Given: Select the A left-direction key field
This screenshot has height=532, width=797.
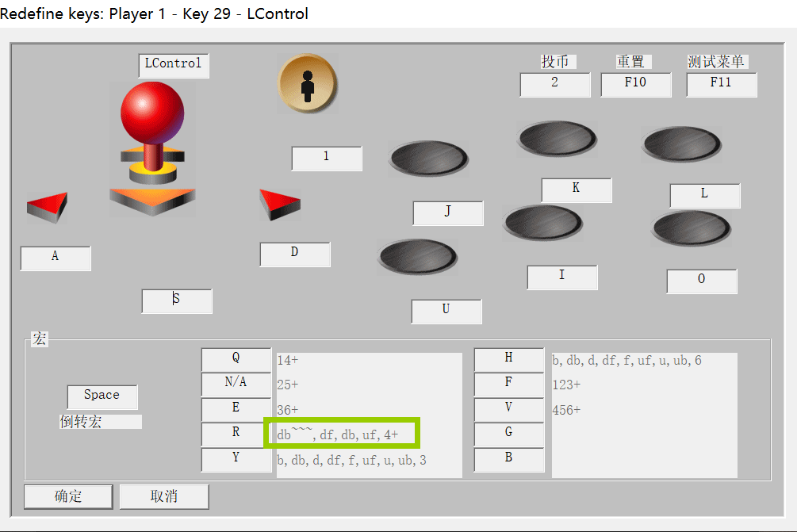Looking at the screenshot, I should 56,258.
